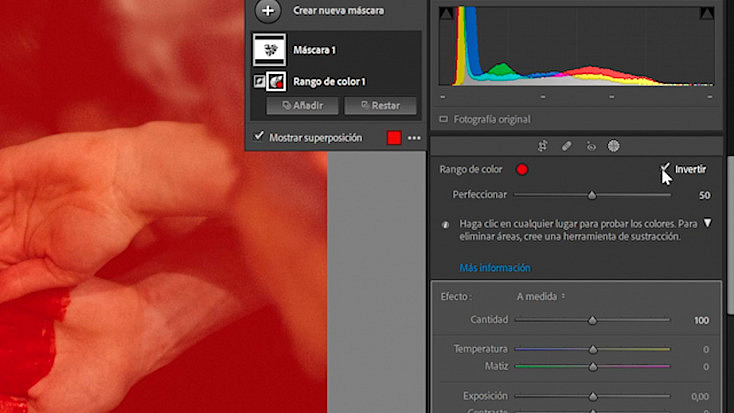The height and width of the screenshot is (413, 734).
Task: Click the Exposición value 0,00
Action: point(700,397)
